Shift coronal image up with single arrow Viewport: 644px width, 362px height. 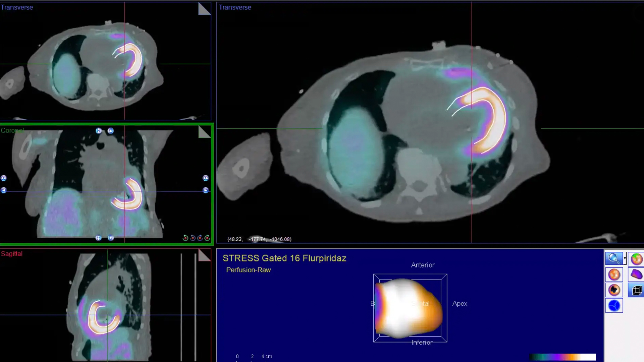tap(111, 131)
